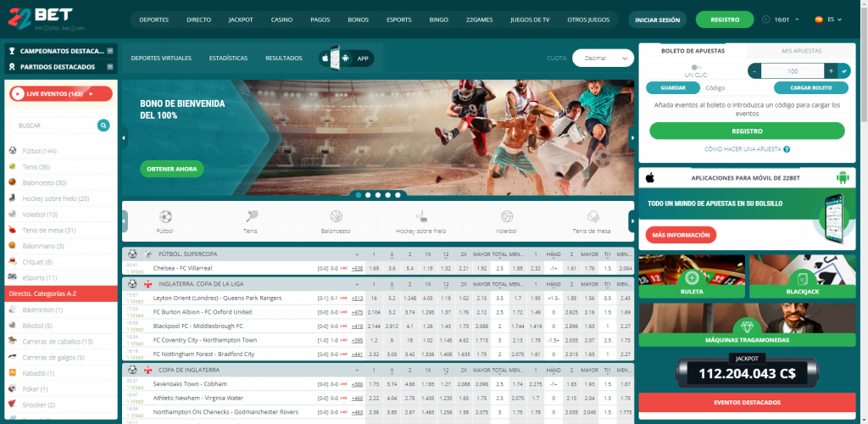Click the Obtener Ahora bonus button
This screenshot has width=868, height=424.
(171, 169)
